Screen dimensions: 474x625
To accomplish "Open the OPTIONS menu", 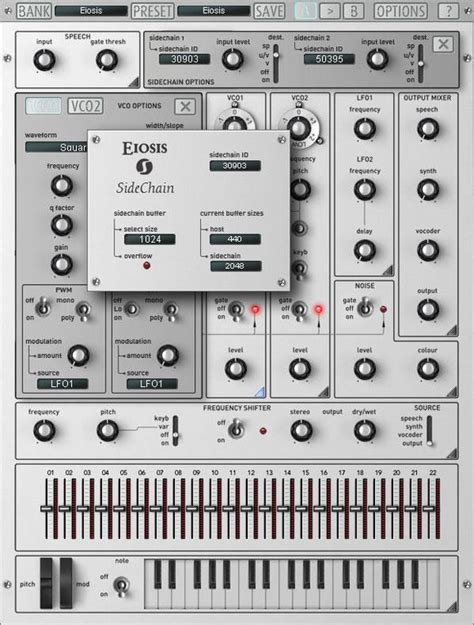I will pos(400,11).
